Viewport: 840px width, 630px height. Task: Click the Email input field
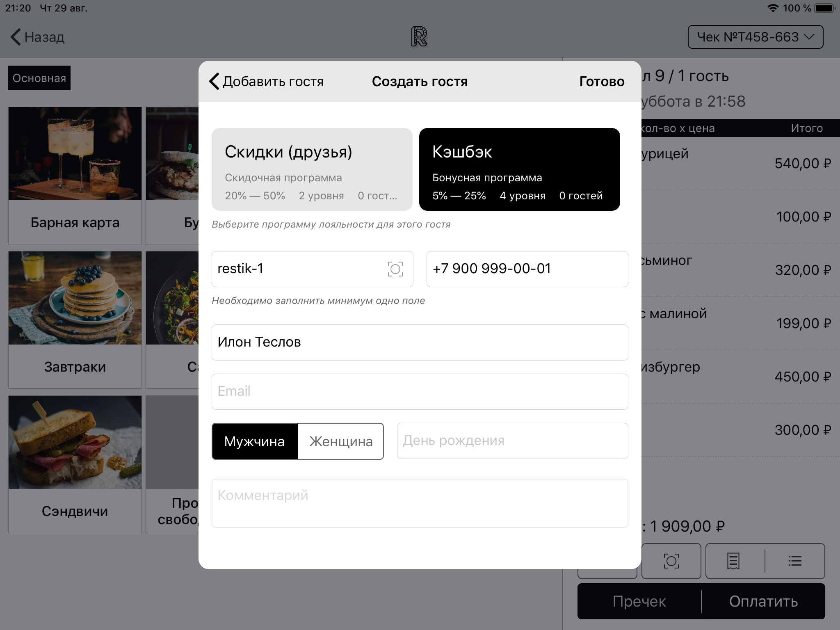tap(420, 391)
